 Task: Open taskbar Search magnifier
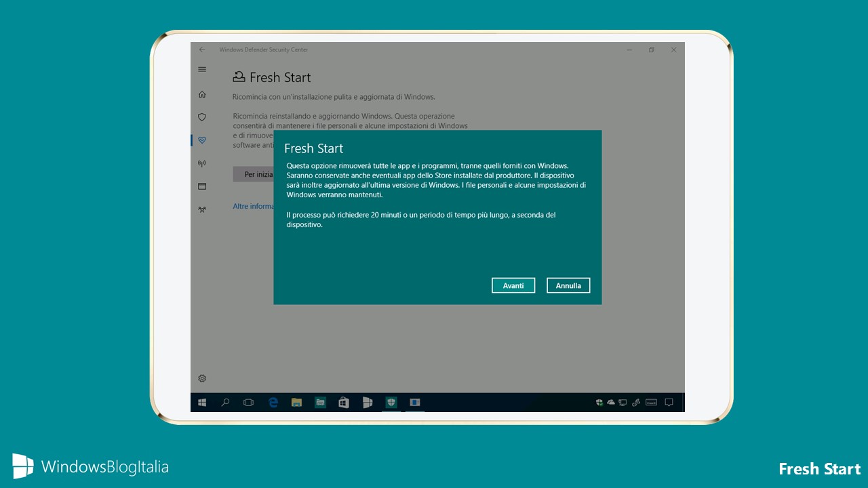pos(225,403)
